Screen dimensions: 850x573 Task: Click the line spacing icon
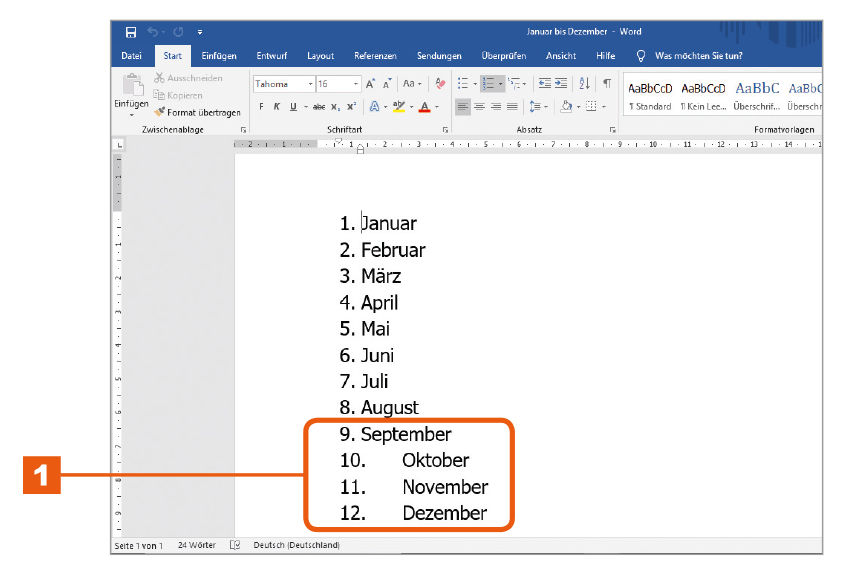(535, 107)
